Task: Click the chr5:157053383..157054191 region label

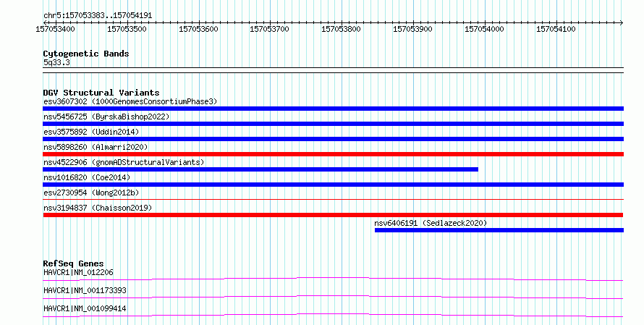Action: (x=98, y=16)
